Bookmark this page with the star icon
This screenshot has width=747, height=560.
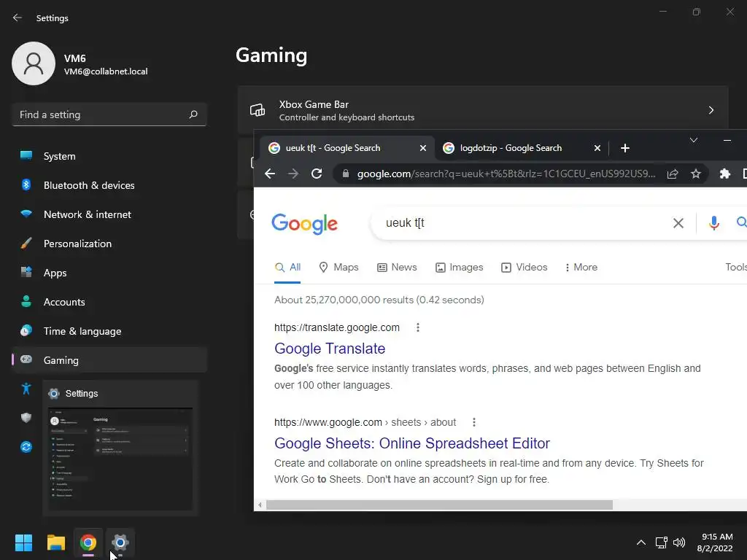(x=696, y=174)
